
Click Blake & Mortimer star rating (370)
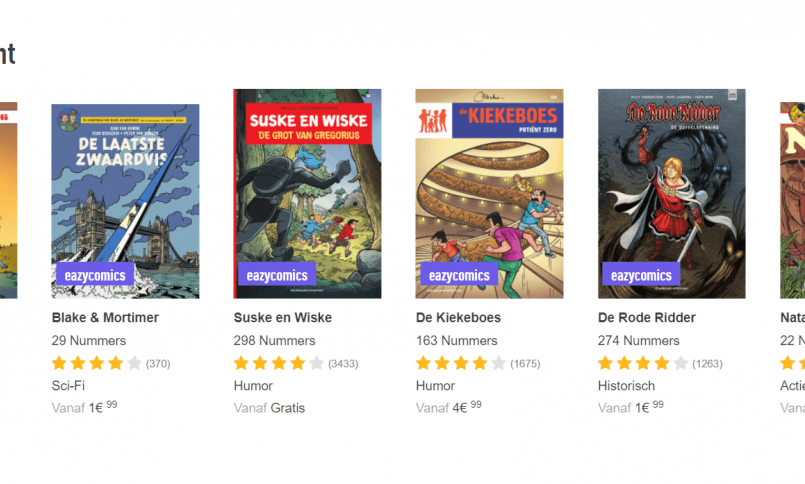pos(111,363)
